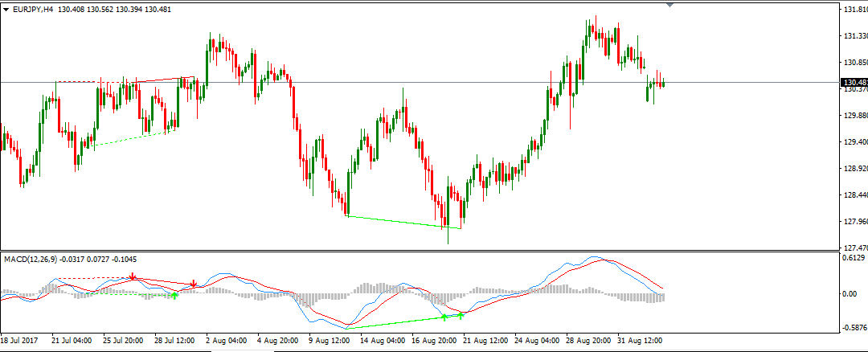Click the first red sell arrow on MACD

[x=133, y=277]
